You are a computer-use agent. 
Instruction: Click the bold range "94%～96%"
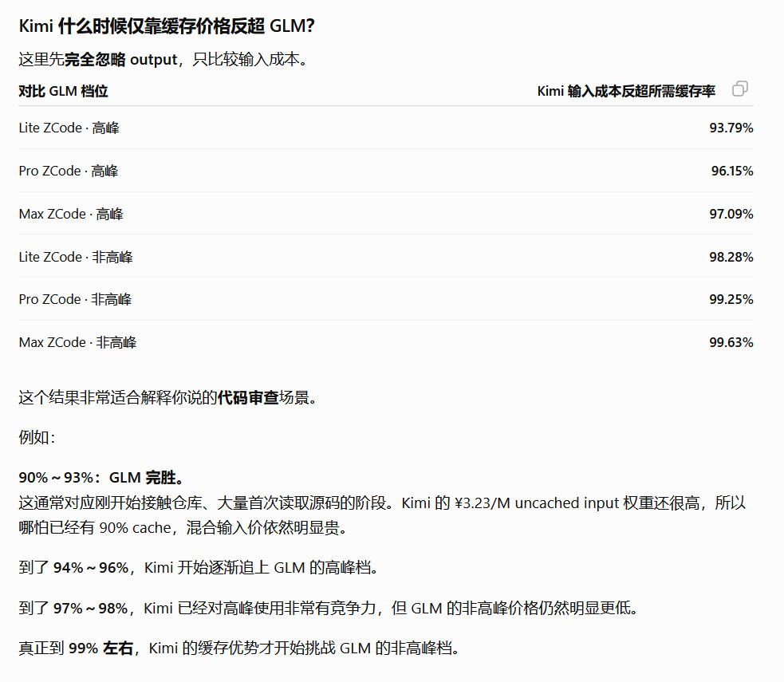click(90, 568)
